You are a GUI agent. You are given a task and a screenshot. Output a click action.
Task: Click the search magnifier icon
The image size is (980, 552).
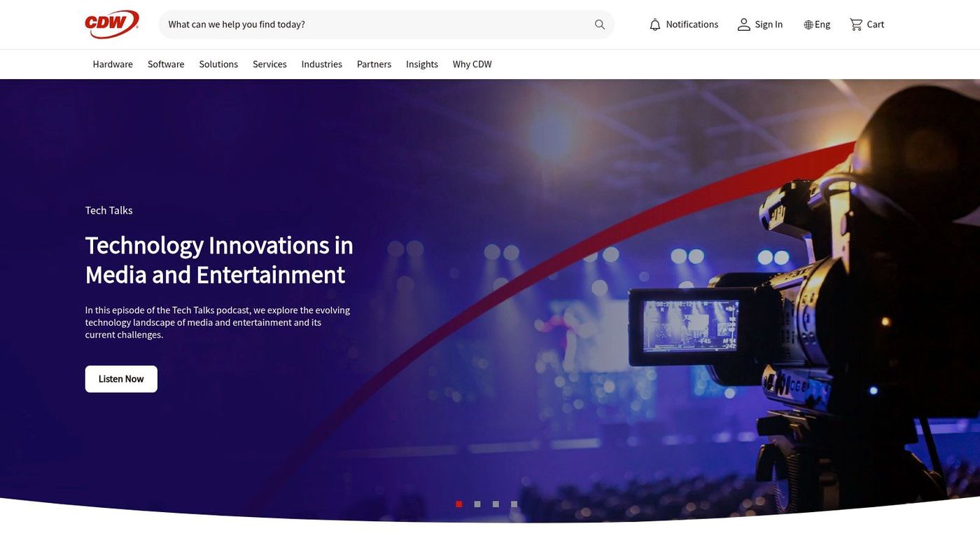(x=600, y=25)
